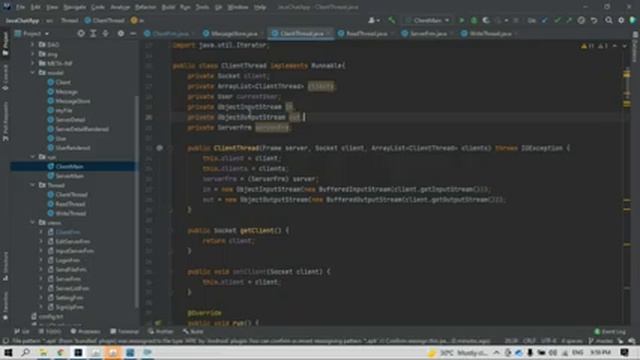
Task: Commit changes with green checkmark icon
Action: 557,20
